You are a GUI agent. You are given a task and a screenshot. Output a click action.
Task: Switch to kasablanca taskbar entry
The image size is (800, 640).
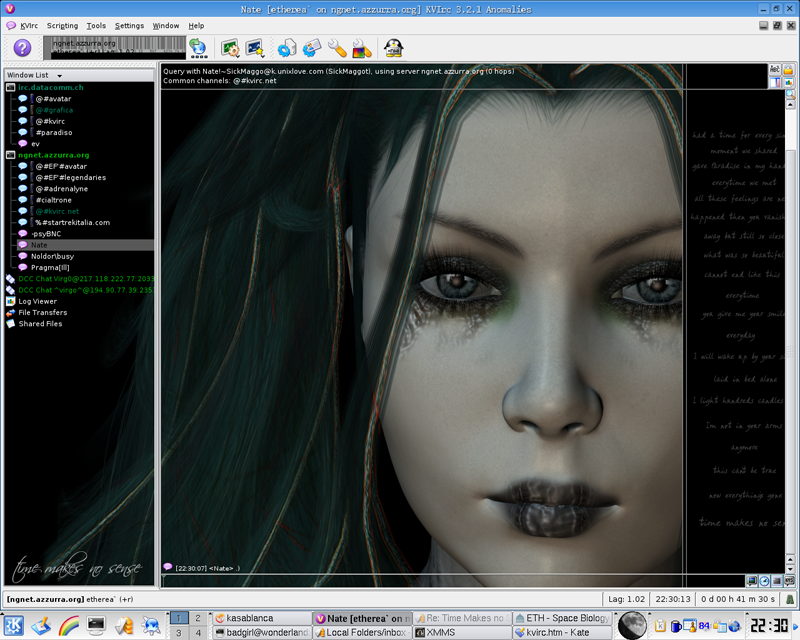262,618
